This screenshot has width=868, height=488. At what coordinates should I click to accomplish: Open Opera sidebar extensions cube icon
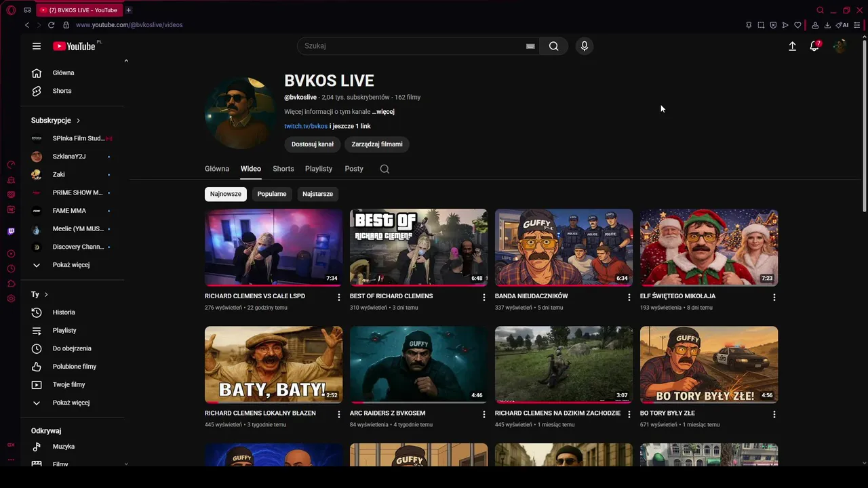point(11,283)
